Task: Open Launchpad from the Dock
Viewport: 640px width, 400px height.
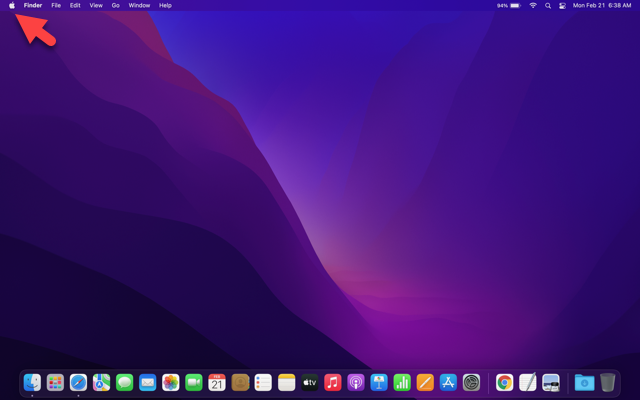Action: [x=55, y=382]
